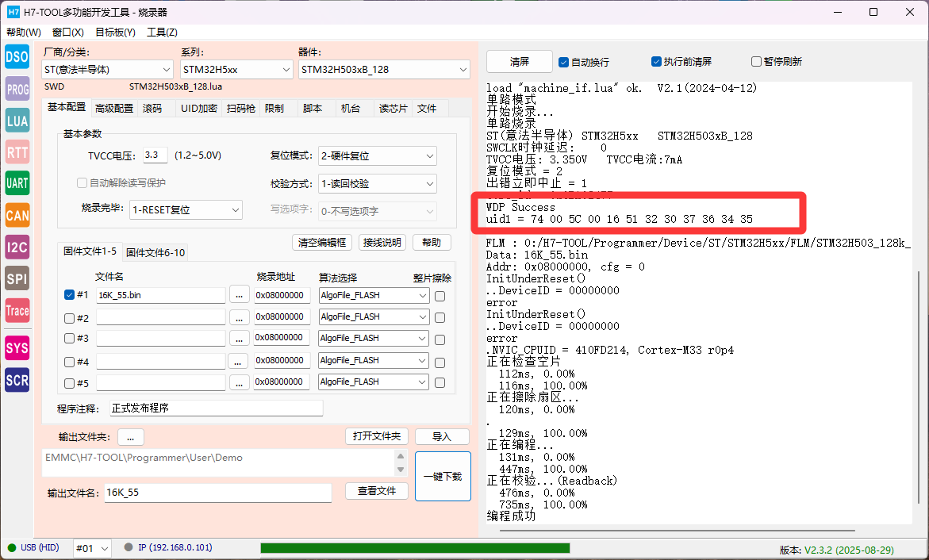The height and width of the screenshot is (560, 929).
Task: Browse for firmware file #4
Action: tap(237, 361)
